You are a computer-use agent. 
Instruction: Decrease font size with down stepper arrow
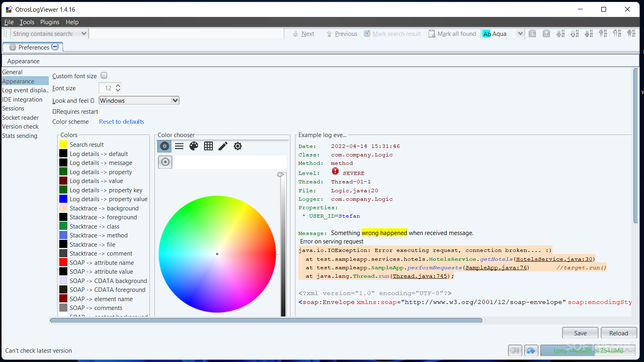tap(118, 90)
